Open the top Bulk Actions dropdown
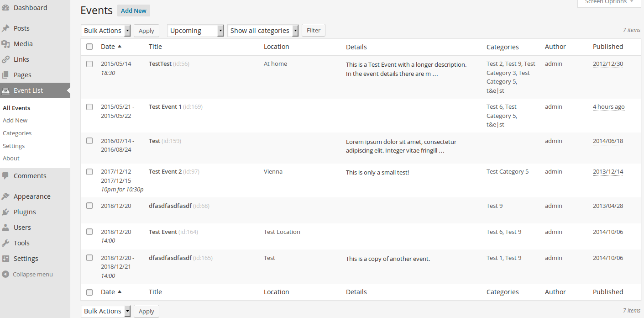Image resolution: width=644 pixels, height=318 pixels. (106, 31)
